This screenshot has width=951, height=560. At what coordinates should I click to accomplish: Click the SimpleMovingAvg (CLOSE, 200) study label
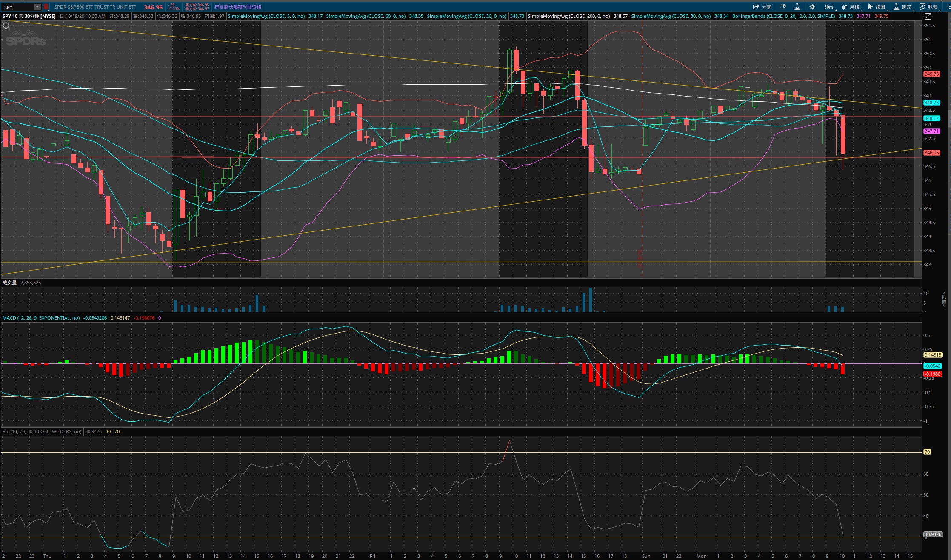click(569, 16)
